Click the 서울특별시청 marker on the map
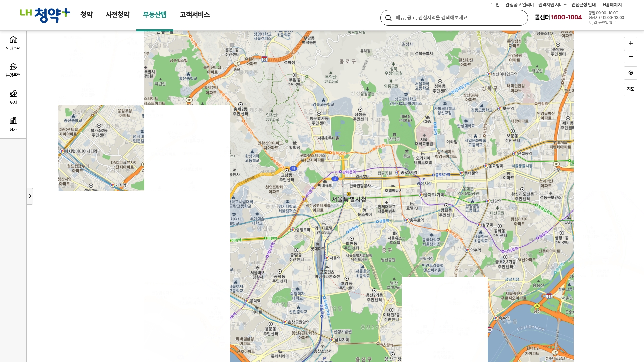The width and height of the screenshot is (644, 362). 349,194
